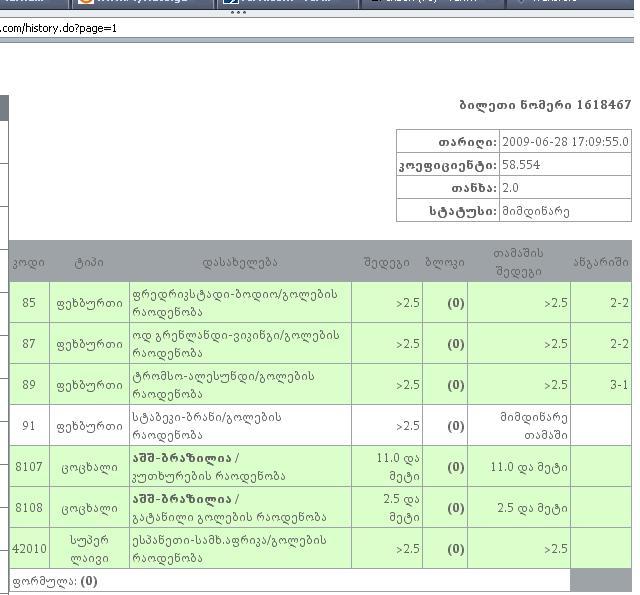Select the ticket heading ending in 1618467
This screenshot has height=595, width=640.
tap(545, 105)
